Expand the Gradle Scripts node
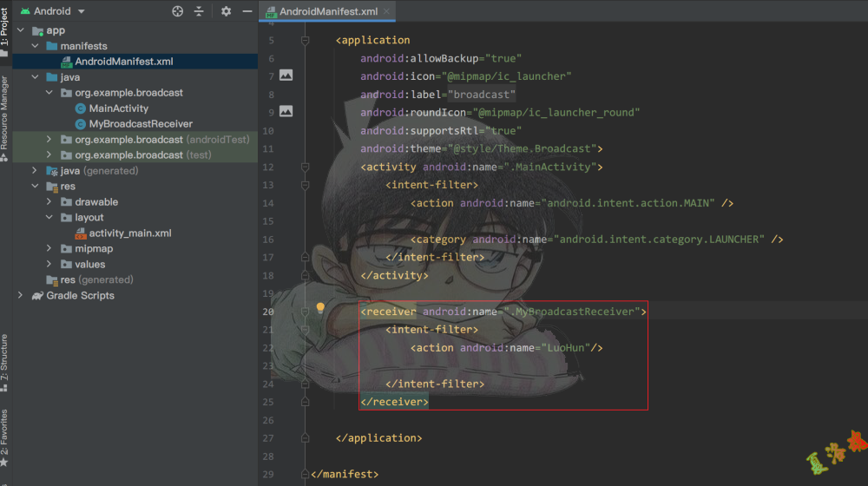868x486 pixels. pyautogui.click(x=20, y=296)
